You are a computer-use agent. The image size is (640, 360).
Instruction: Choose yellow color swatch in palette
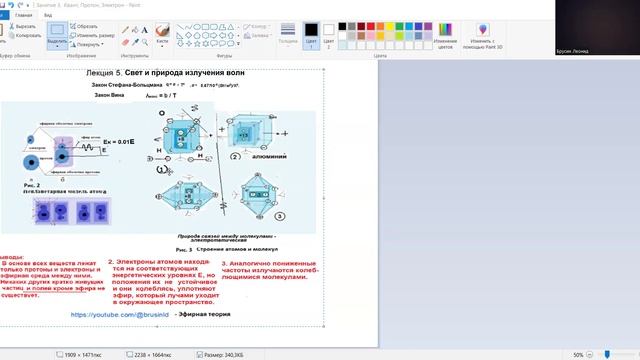(x=390, y=27)
